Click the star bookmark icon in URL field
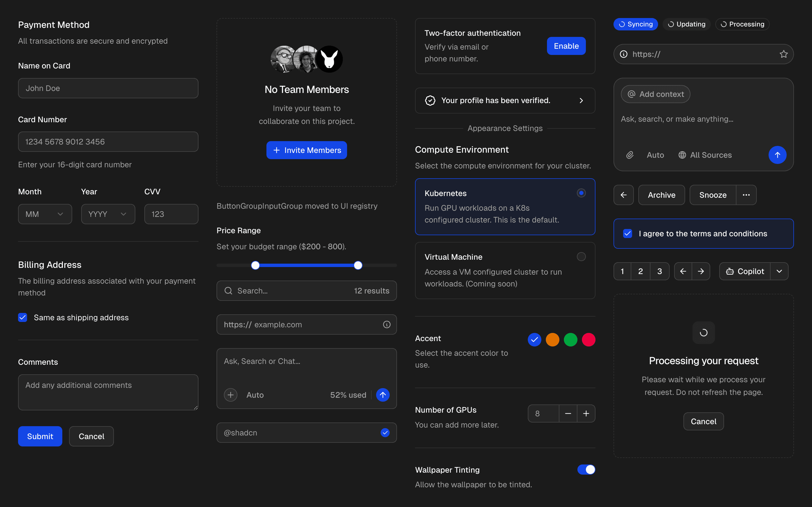 point(783,54)
